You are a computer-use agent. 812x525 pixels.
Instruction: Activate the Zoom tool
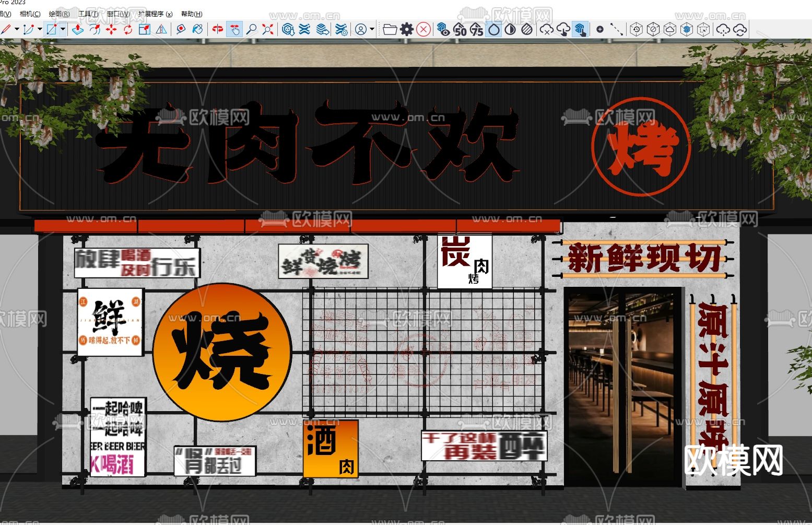point(251,30)
